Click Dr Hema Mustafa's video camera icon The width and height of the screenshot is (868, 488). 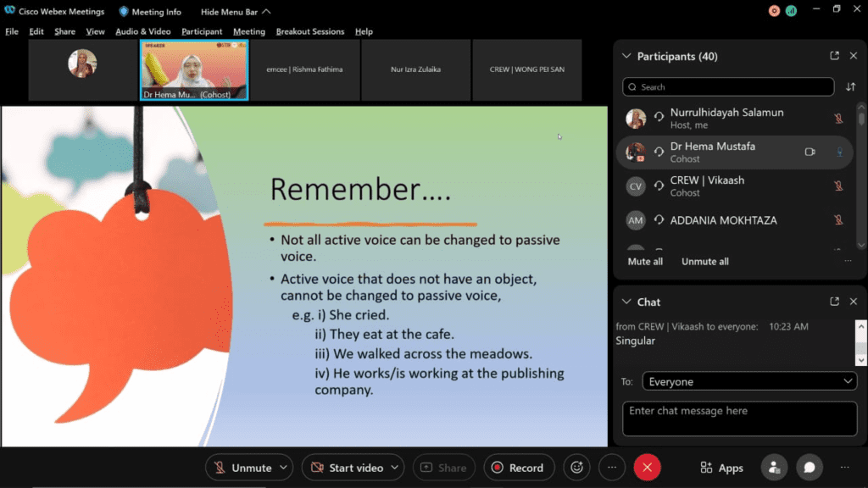(x=810, y=152)
